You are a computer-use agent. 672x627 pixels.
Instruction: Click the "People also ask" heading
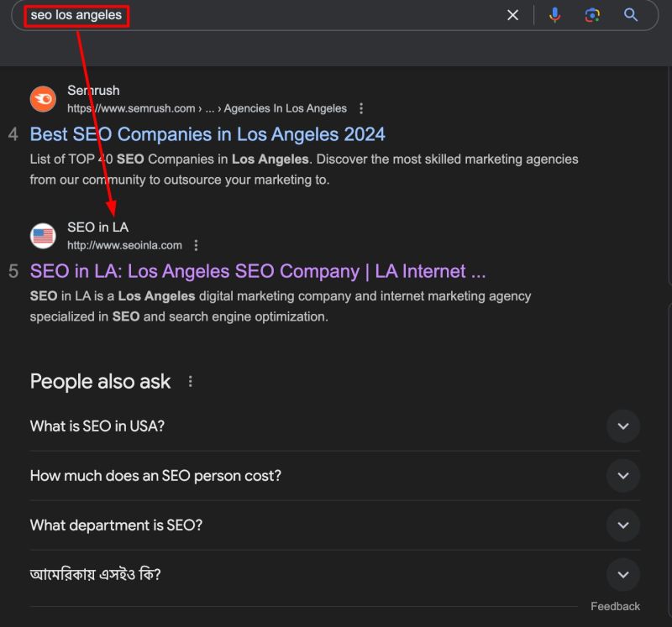[100, 381]
